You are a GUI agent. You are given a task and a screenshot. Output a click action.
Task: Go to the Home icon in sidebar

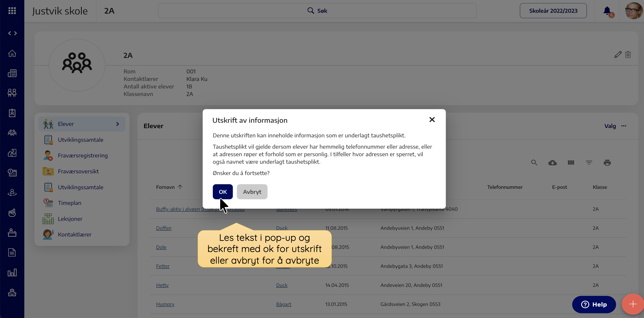[x=12, y=53]
